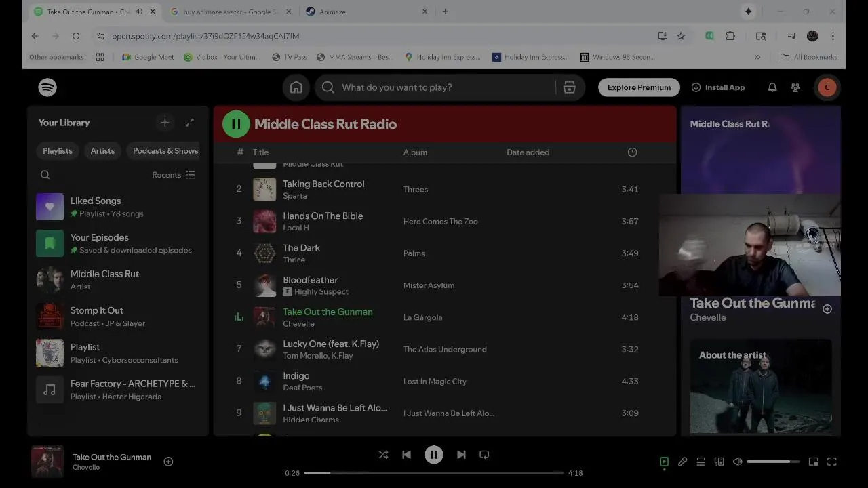Expand Your Library with the arrows icon
Image resolution: width=868 pixels, height=488 pixels.
[190, 123]
